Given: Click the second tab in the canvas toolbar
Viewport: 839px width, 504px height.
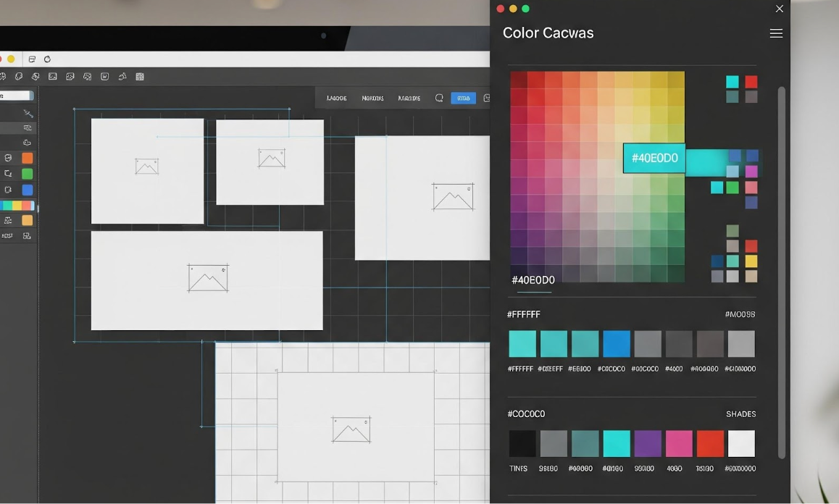Looking at the screenshot, I should coord(372,98).
